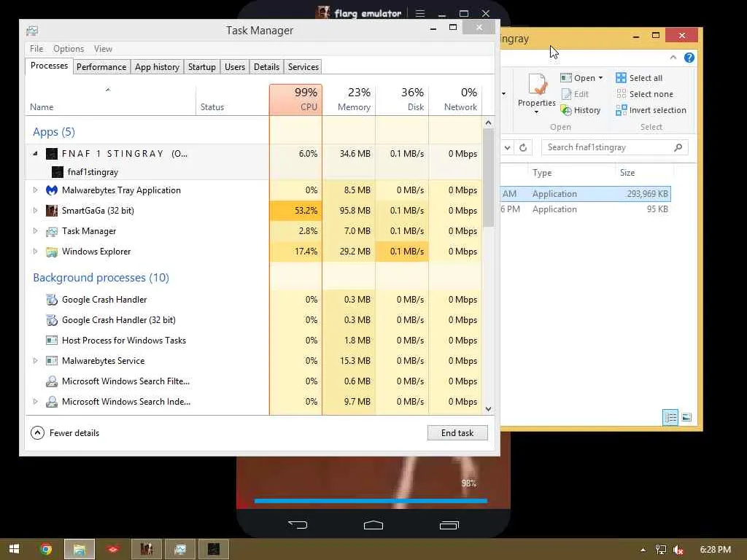Click History in Explorer ribbon
Image resolution: width=747 pixels, height=560 pixels.
click(581, 110)
